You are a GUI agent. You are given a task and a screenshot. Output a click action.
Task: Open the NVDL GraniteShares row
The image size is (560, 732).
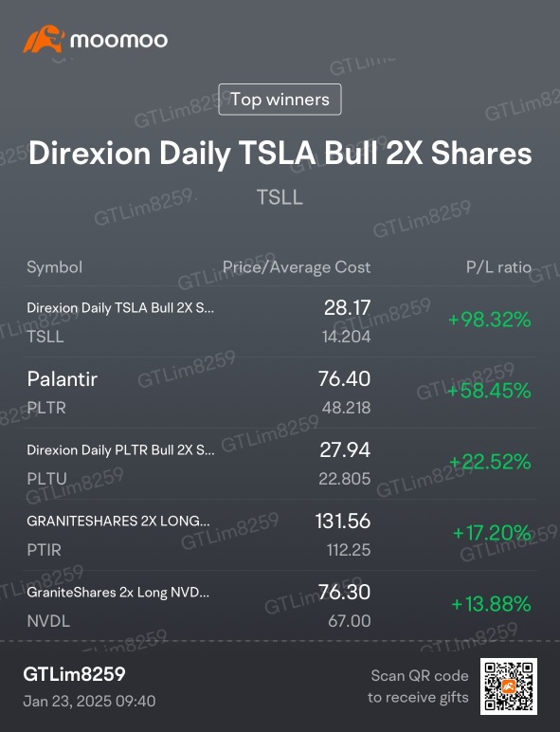[280, 606]
